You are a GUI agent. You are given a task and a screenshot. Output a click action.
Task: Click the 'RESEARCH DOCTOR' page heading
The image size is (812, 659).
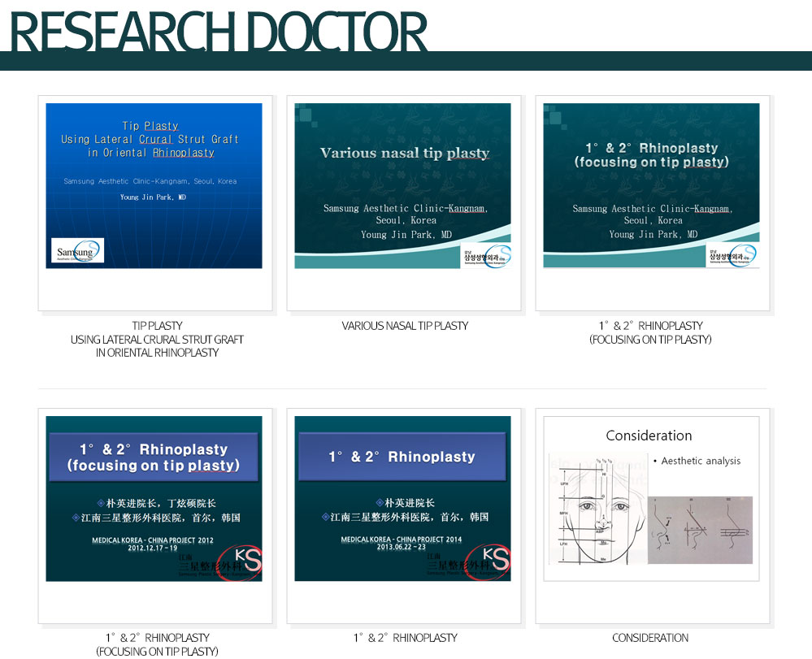[x=218, y=31]
